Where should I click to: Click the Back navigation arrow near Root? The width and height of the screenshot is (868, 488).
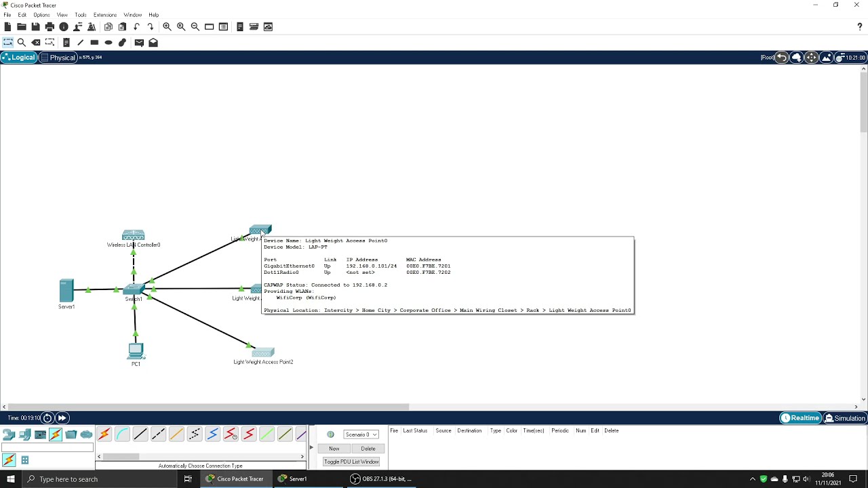[x=782, y=58]
